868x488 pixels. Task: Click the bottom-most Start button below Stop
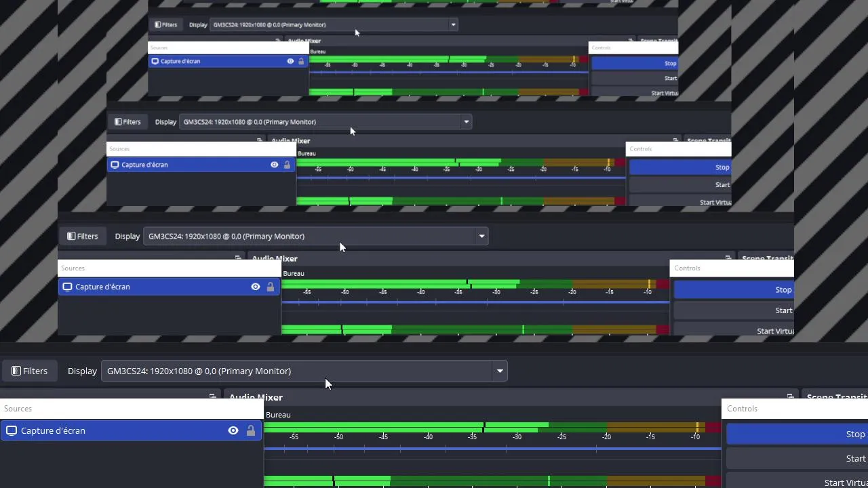pos(797,459)
